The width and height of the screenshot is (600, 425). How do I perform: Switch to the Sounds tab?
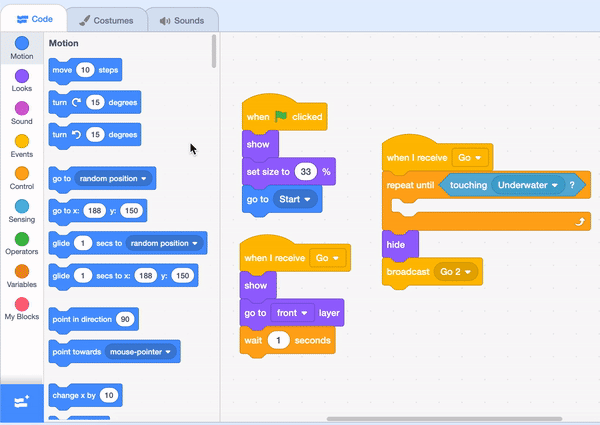click(182, 20)
